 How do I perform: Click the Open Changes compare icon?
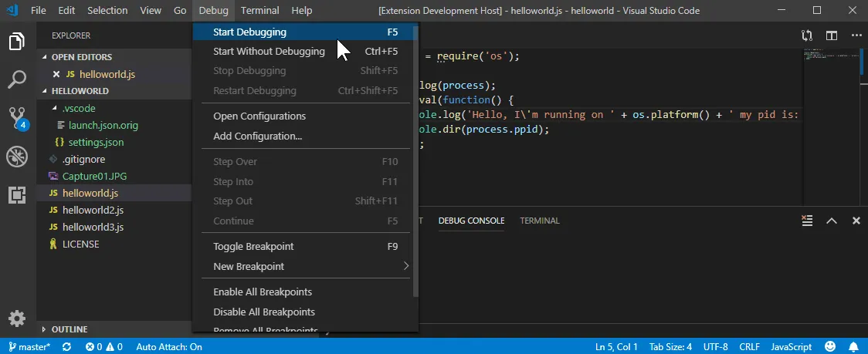pyautogui.click(x=807, y=35)
